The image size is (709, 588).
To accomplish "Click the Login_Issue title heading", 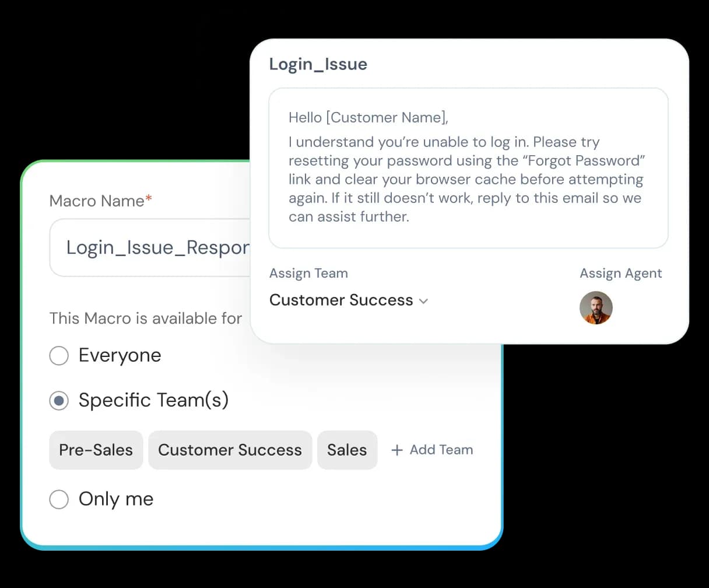I will click(x=318, y=64).
